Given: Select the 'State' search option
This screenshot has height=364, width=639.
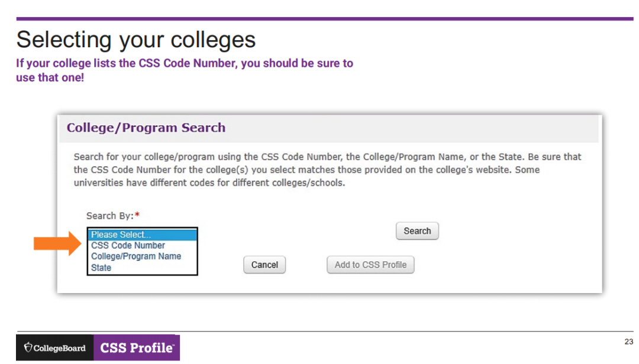Looking at the screenshot, I should [x=101, y=268].
